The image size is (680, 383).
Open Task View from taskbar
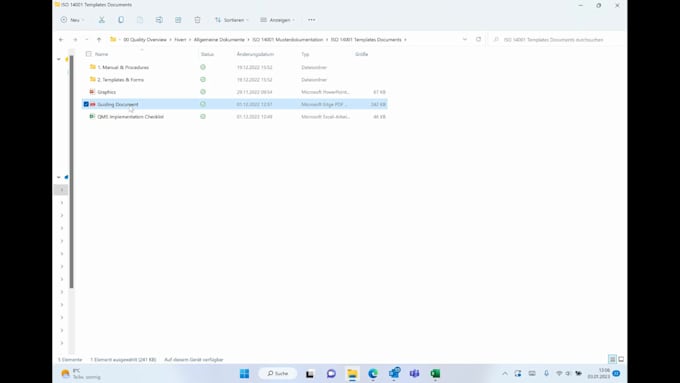[310, 373]
